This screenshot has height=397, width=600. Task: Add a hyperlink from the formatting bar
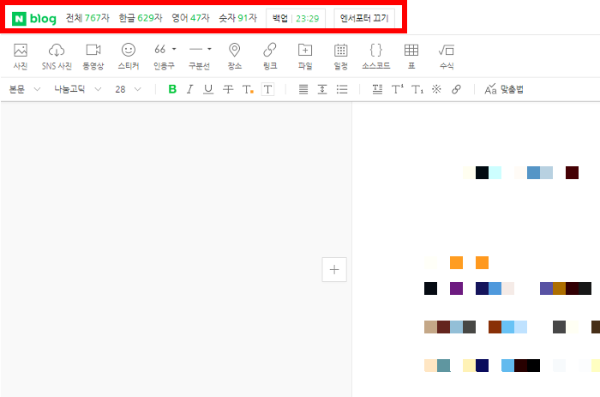tap(456, 89)
